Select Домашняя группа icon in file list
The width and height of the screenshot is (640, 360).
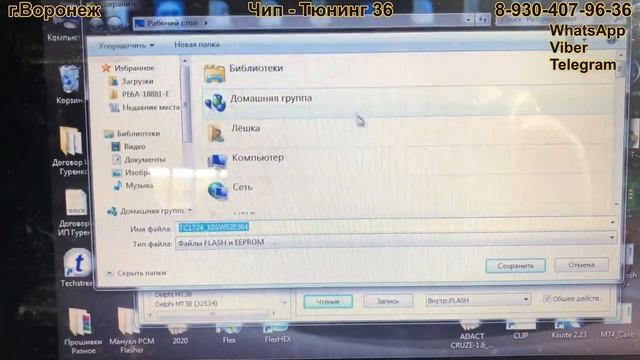(x=215, y=102)
